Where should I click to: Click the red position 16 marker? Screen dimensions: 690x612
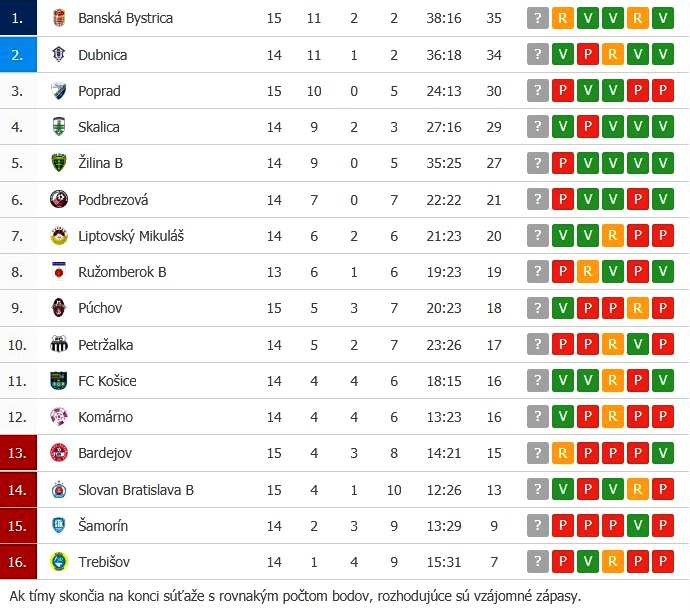point(18,561)
